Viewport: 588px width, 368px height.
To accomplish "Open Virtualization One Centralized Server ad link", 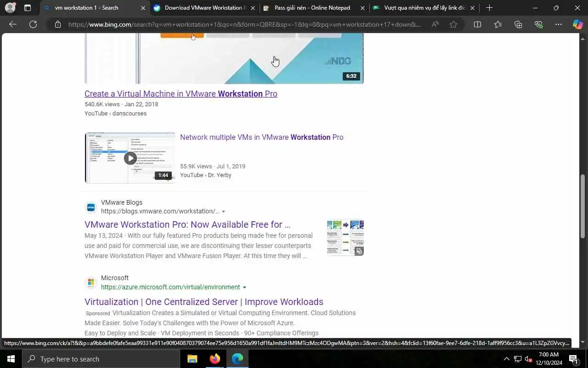I will (204, 302).
